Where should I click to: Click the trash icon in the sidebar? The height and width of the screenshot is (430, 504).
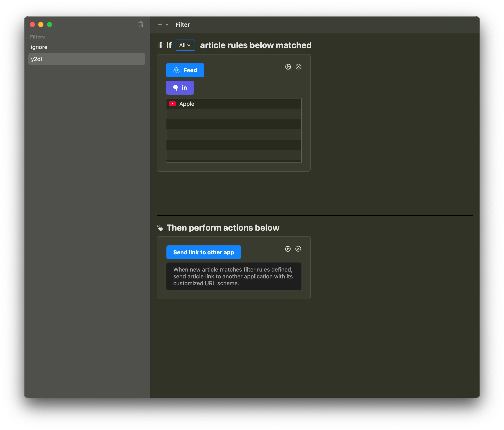[x=141, y=24]
